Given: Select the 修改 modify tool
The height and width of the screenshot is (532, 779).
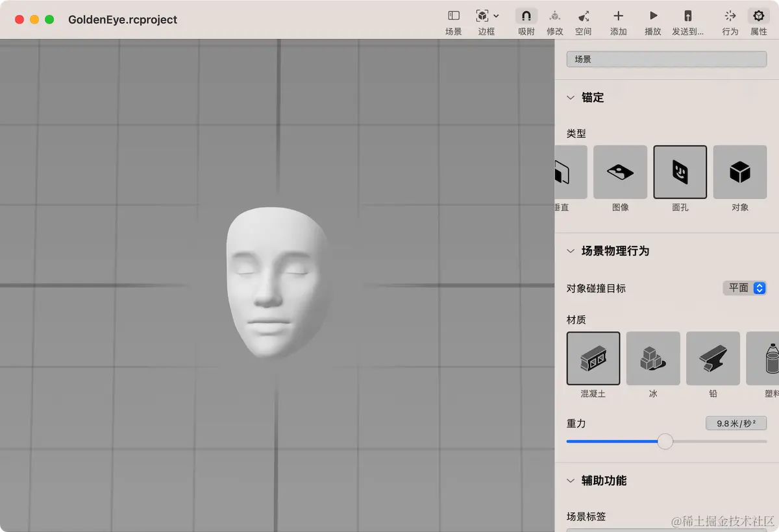Looking at the screenshot, I should (x=555, y=16).
